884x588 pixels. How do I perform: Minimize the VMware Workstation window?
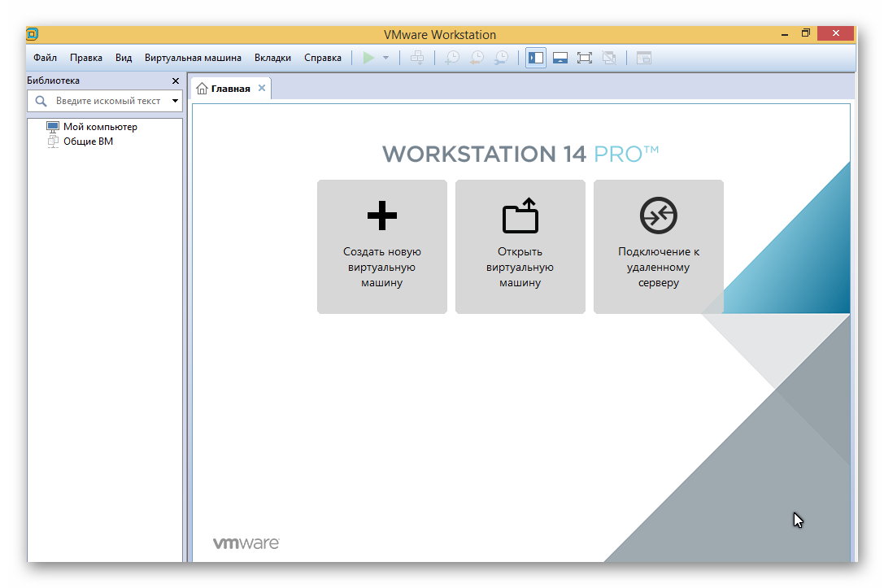[784, 34]
